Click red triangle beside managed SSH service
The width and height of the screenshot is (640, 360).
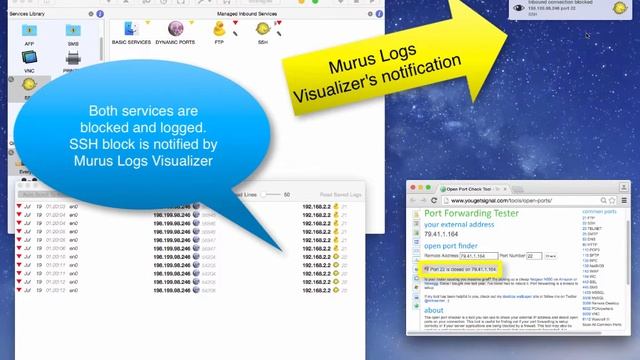(x=279, y=23)
